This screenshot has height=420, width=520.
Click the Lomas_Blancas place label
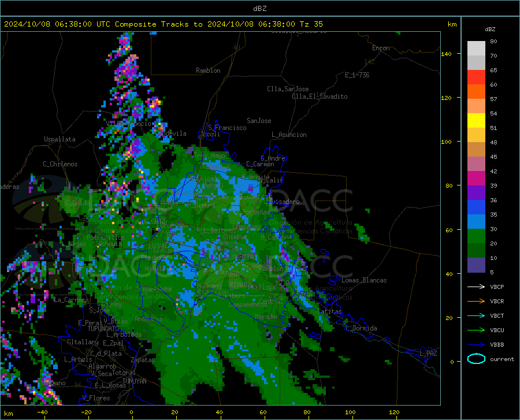click(x=364, y=280)
